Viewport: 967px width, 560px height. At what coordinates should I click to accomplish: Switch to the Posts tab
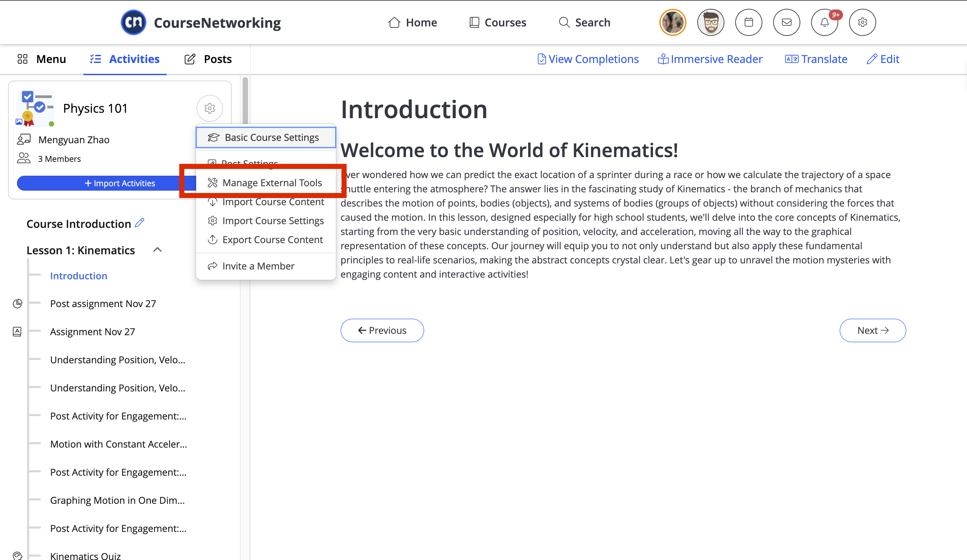208,59
